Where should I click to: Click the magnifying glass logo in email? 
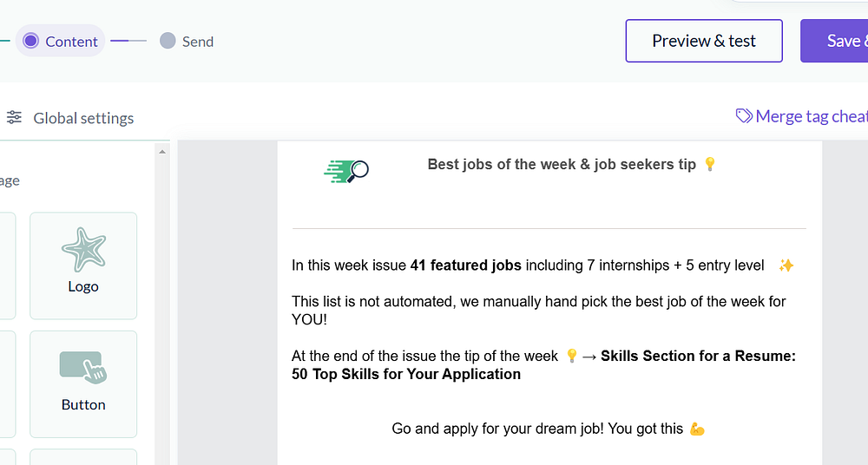(346, 171)
